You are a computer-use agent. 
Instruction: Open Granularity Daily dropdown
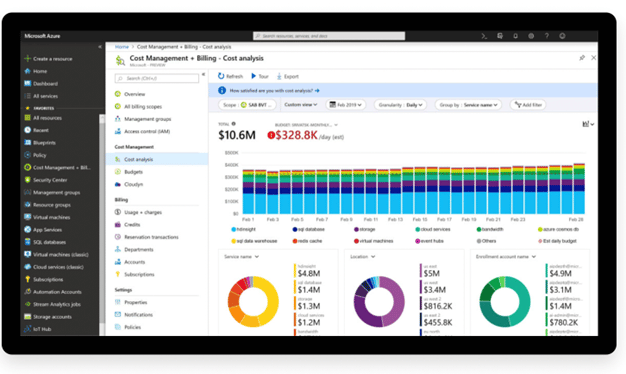coord(400,105)
